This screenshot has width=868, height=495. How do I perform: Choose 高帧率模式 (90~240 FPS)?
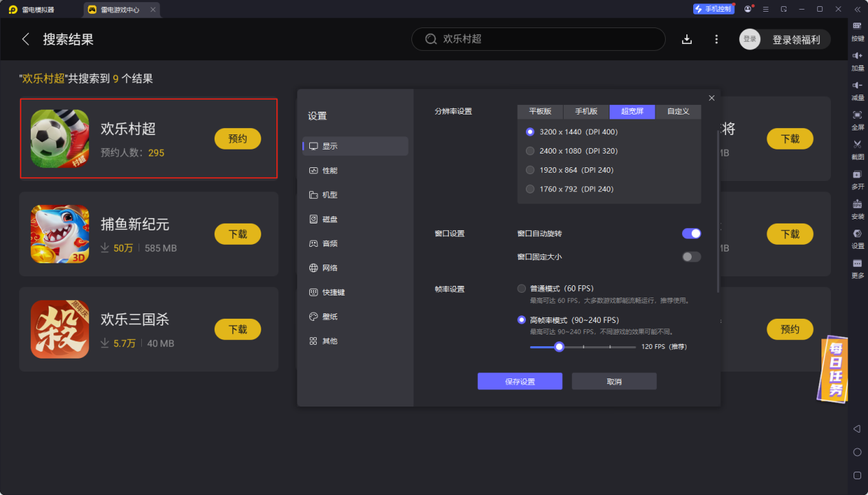click(x=568, y=320)
